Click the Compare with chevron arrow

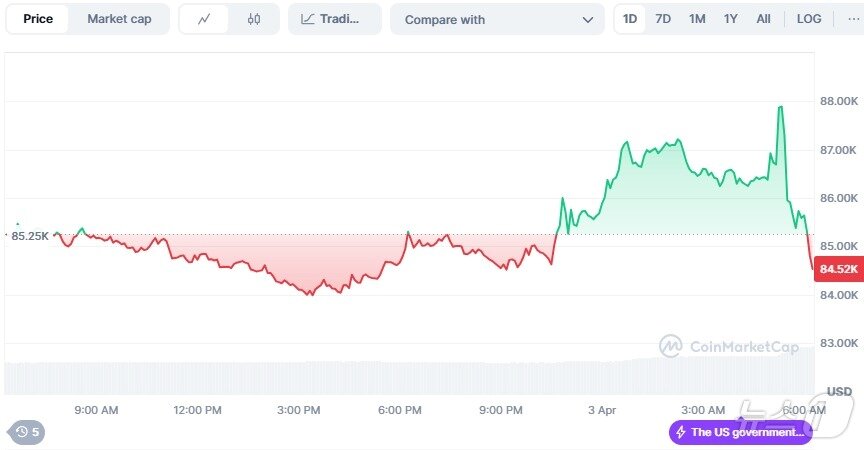pyautogui.click(x=588, y=20)
